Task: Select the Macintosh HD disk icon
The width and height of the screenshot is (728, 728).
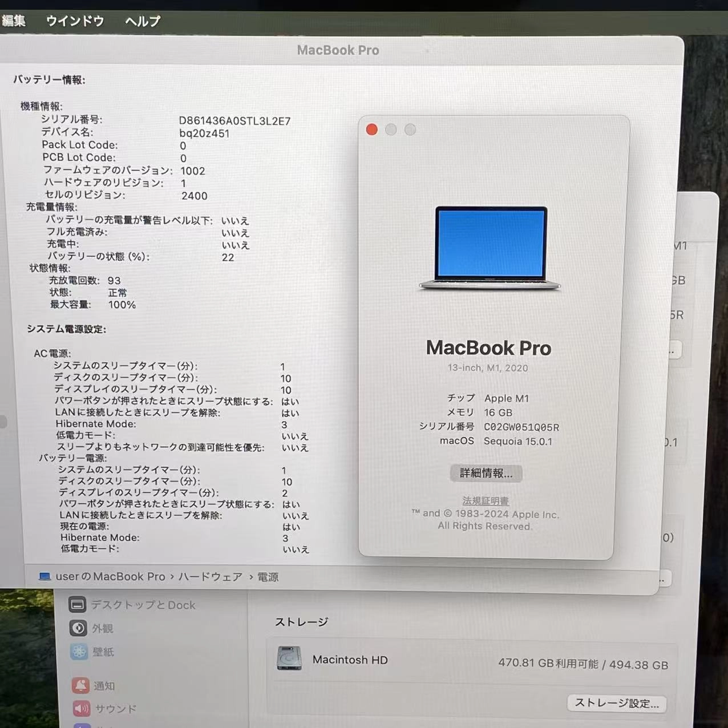Action: click(x=289, y=658)
